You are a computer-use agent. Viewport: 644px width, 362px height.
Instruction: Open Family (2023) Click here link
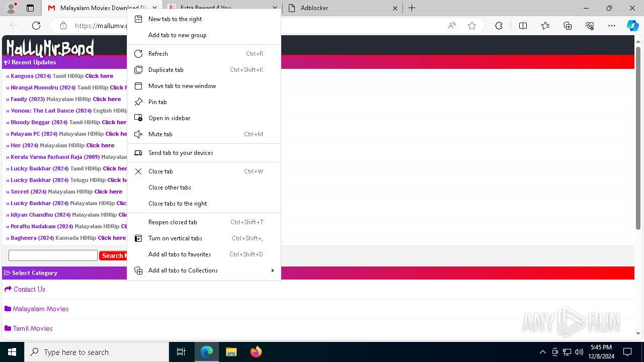tap(107, 99)
